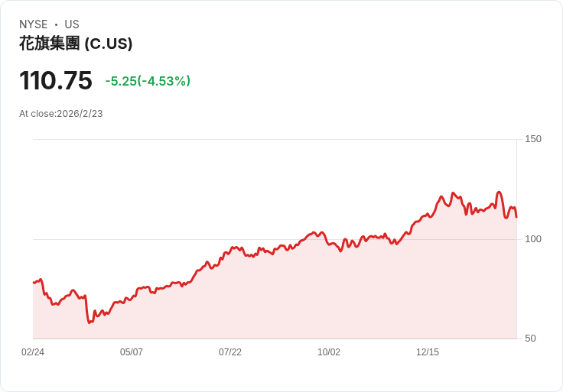Click the 50 y-axis label
The width and height of the screenshot is (563, 392).
(531, 339)
